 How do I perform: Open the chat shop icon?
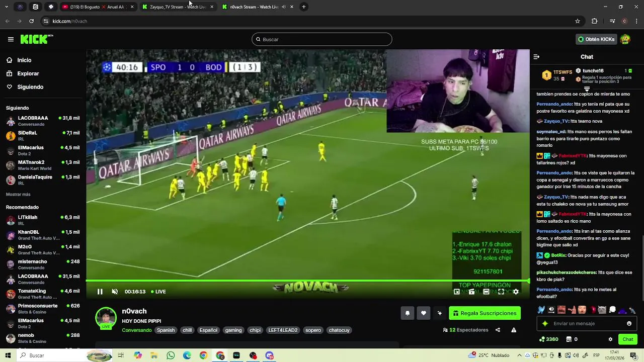[569, 339]
